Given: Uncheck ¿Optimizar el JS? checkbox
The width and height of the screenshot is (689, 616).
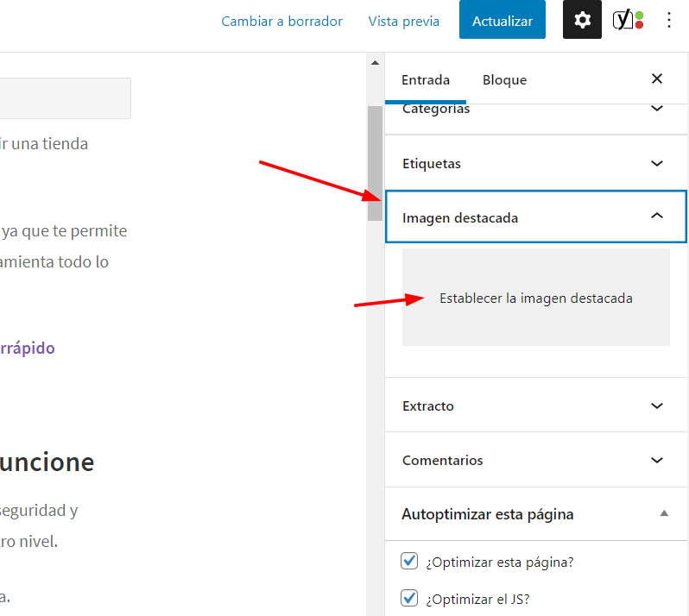Looking at the screenshot, I should [x=409, y=598].
